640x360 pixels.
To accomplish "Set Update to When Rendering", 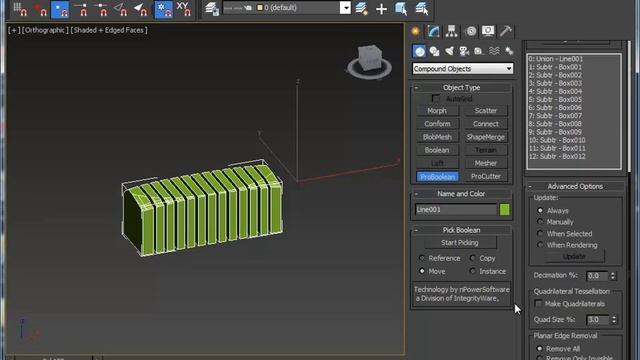I will coord(540,245).
